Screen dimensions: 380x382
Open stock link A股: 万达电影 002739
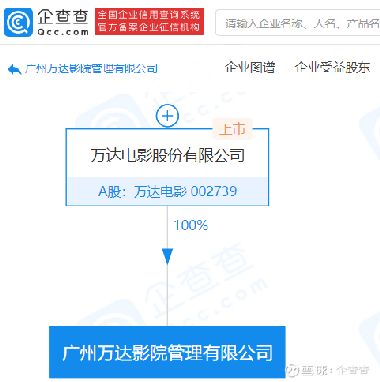[167, 191]
